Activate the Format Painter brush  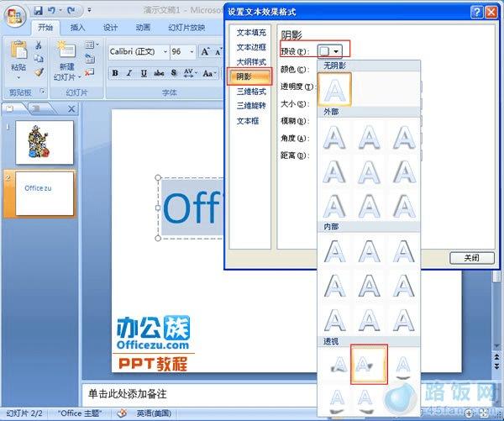[39, 72]
